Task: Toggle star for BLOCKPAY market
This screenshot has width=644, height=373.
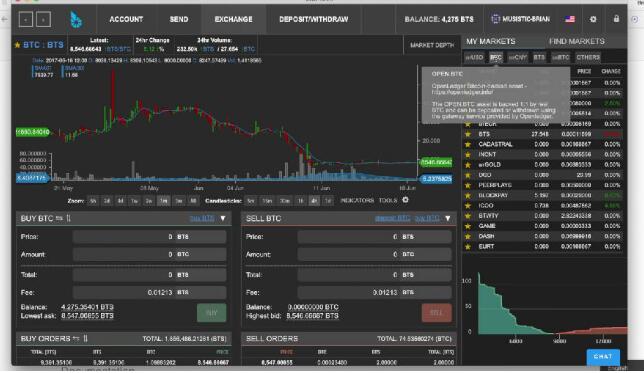Action: 467,196
